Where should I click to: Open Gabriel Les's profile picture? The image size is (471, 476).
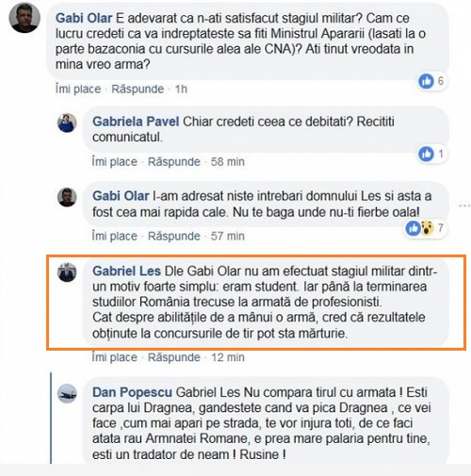67,272
